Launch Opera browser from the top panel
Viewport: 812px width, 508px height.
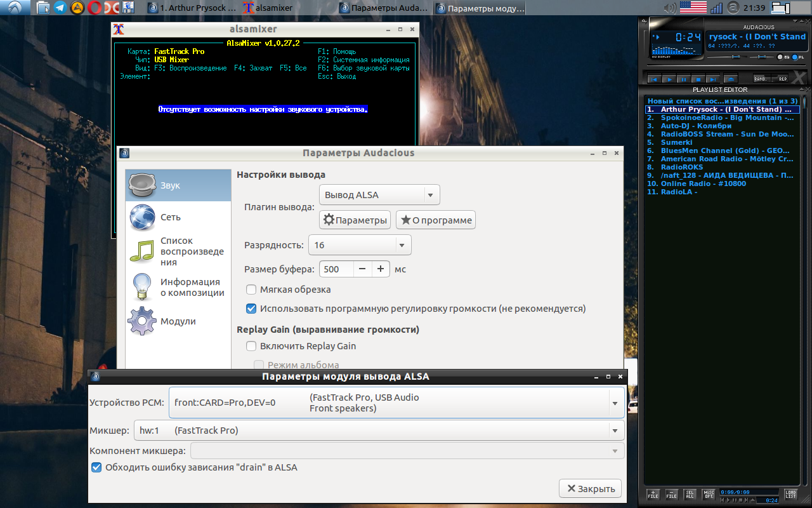coord(94,8)
